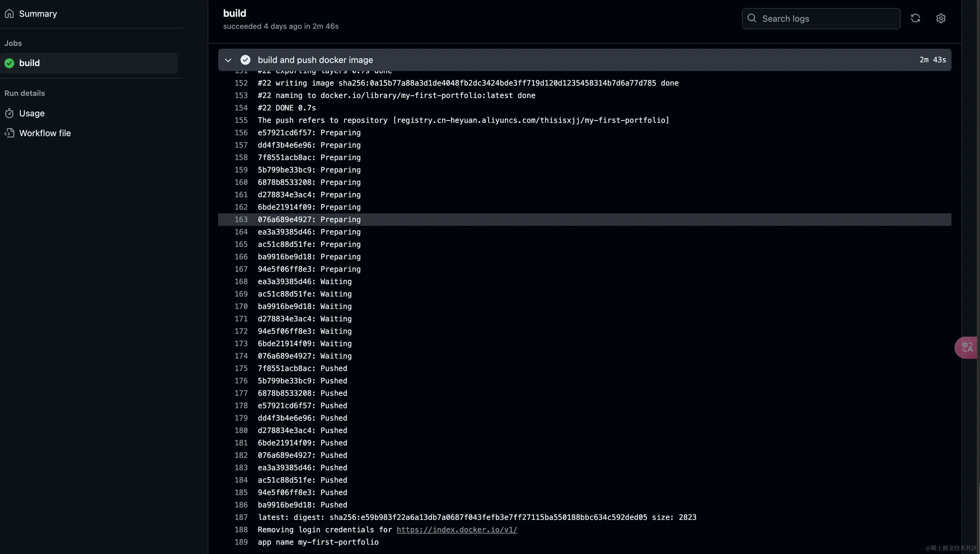Screen dimensions: 980x554
Task: Select log line number 189
Action: [241, 542]
